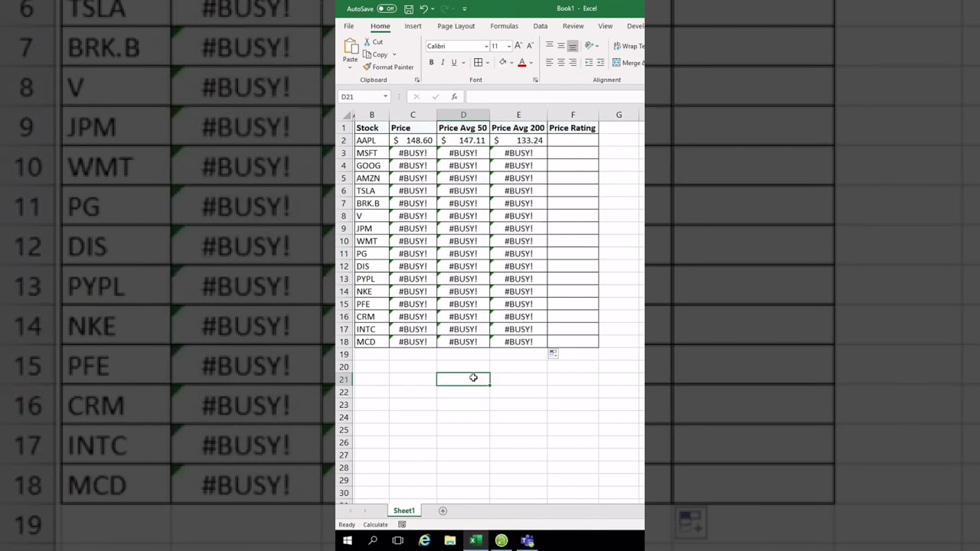Screen dimensions: 980x551
Task: Select Top Align icon
Action: [549, 46]
